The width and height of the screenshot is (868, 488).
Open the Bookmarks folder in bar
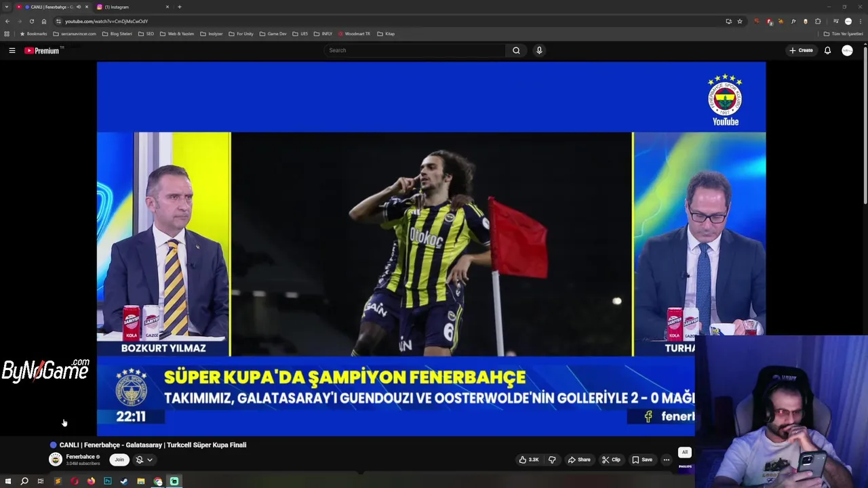pyautogui.click(x=33, y=34)
